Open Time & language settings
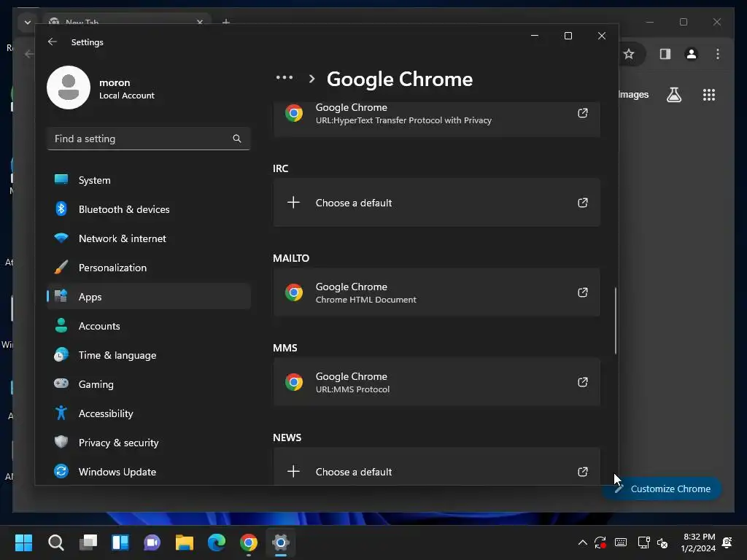 (x=149, y=355)
